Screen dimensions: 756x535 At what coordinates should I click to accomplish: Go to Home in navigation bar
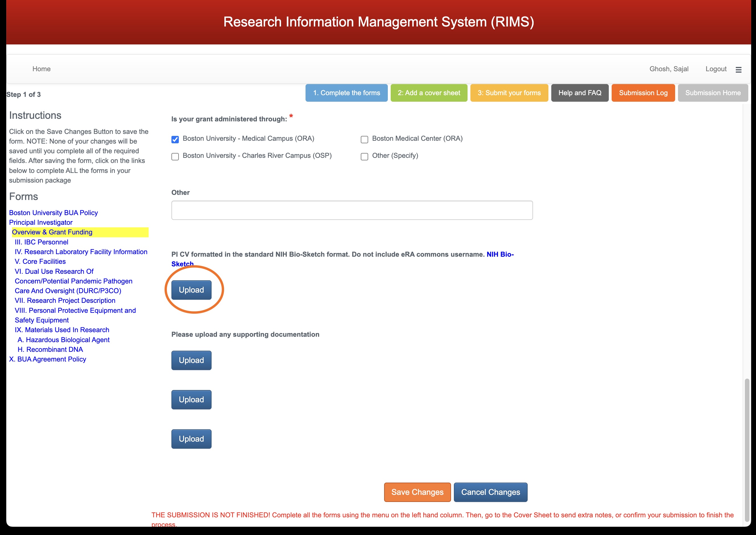click(x=42, y=69)
